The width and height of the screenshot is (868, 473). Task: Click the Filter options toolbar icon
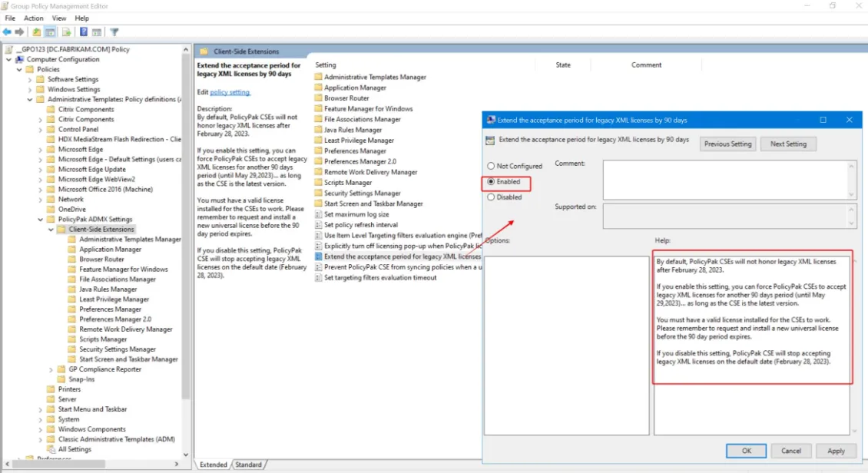[x=114, y=31]
